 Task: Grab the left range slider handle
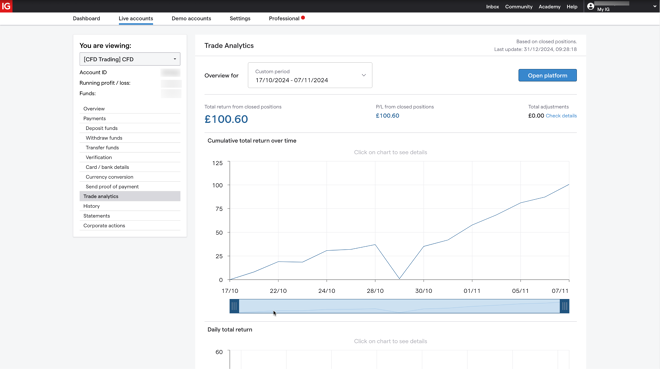(234, 306)
